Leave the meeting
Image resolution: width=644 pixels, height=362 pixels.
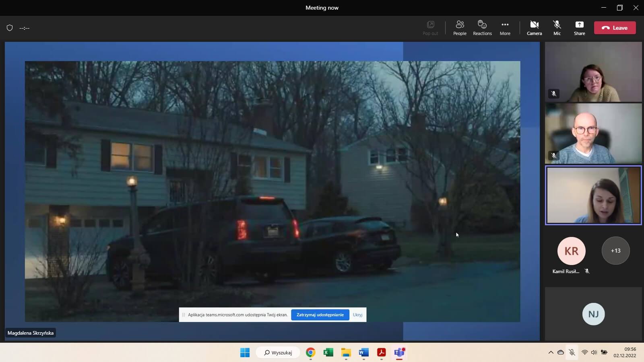tap(615, 28)
